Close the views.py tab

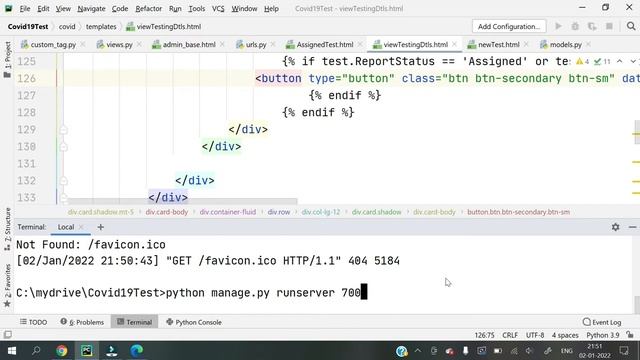click(x=139, y=44)
